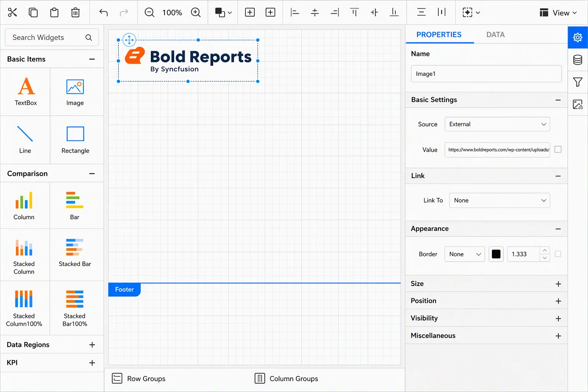Click the Undo arrow icon
The image size is (588, 392).
click(x=103, y=12)
